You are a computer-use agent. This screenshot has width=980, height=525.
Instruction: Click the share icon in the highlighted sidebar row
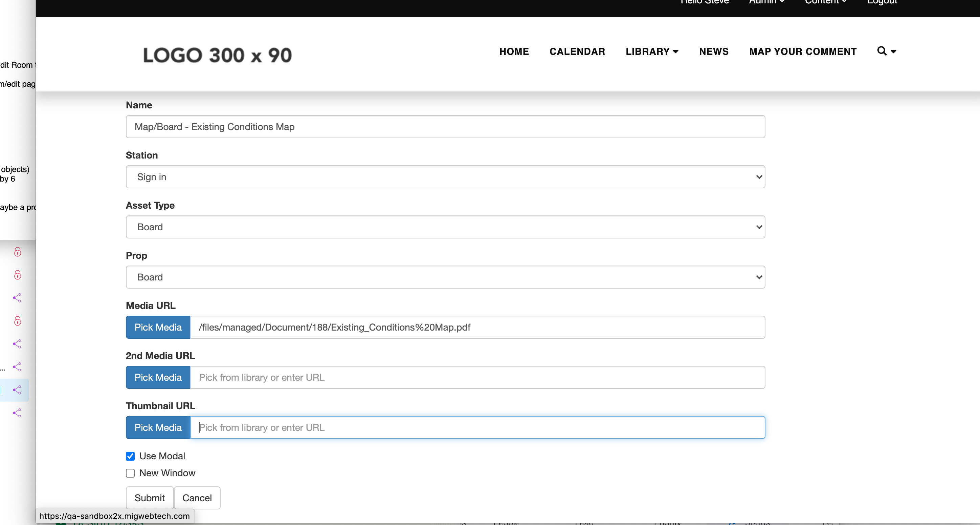tap(17, 390)
